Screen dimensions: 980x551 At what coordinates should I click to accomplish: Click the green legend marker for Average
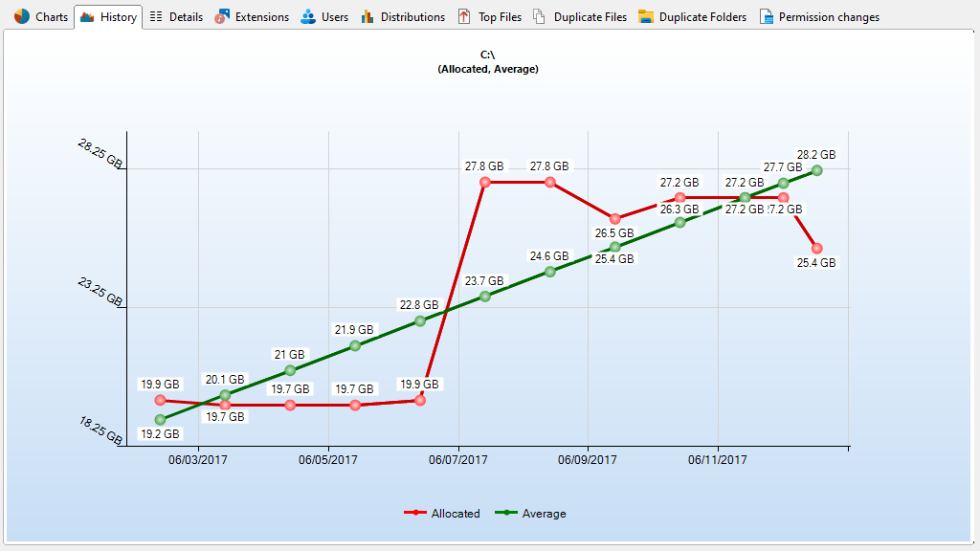coord(506,514)
